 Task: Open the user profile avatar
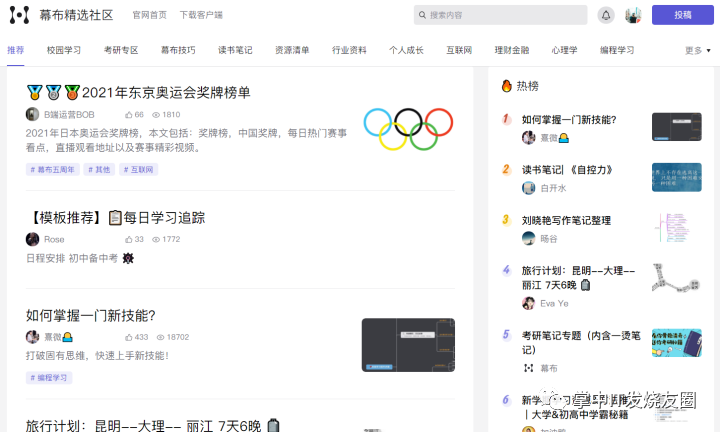point(633,15)
